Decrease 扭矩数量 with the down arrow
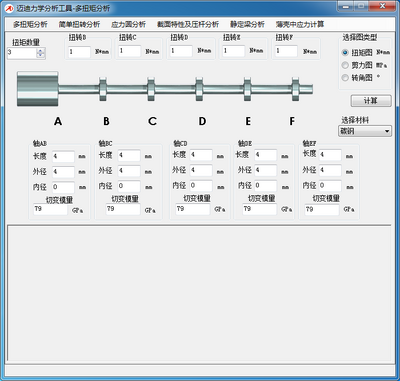 tap(41, 55)
